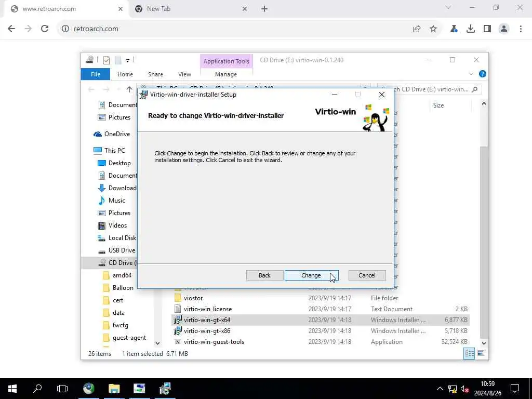Open Chrome tab search chevron
Screen dimensions: 532x399
[x=448, y=7]
